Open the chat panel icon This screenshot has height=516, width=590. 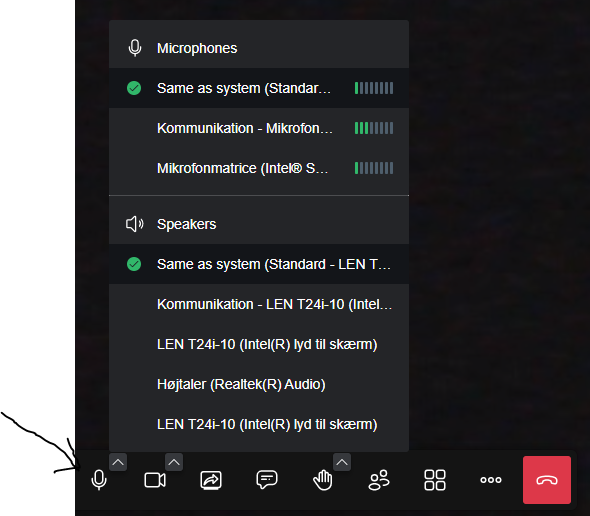pyautogui.click(x=267, y=479)
